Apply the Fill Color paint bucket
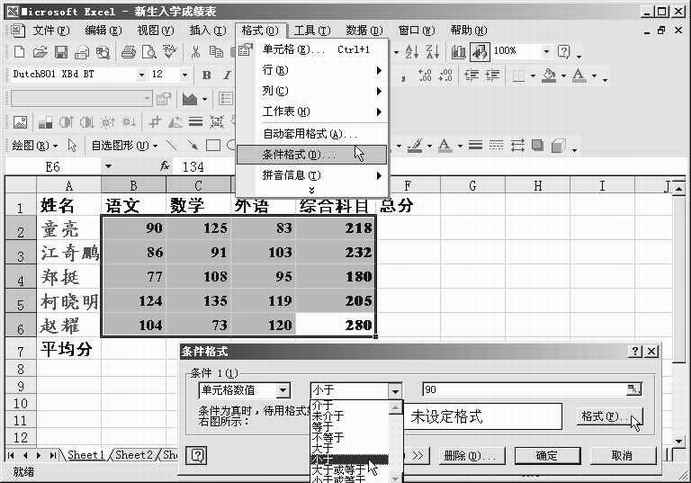The height and width of the screenshot is (483, 691). tap(549, 76)
